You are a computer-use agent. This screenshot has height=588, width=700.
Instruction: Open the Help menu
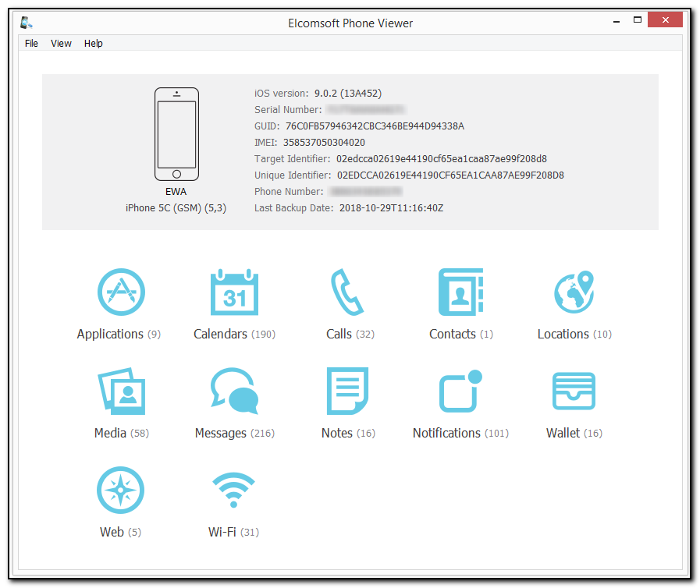[x=93, y=43]
